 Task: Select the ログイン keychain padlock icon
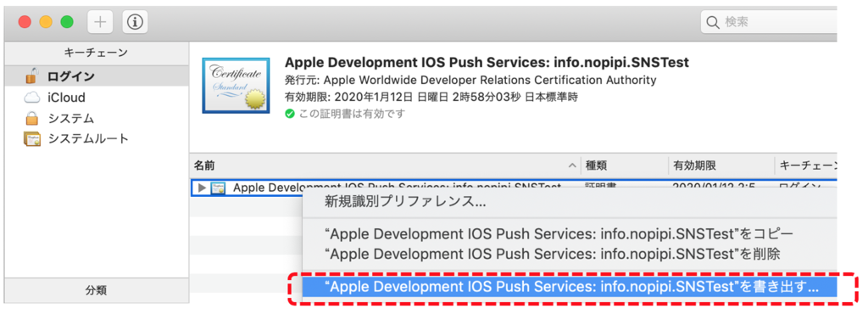click(x=32, y=76)
